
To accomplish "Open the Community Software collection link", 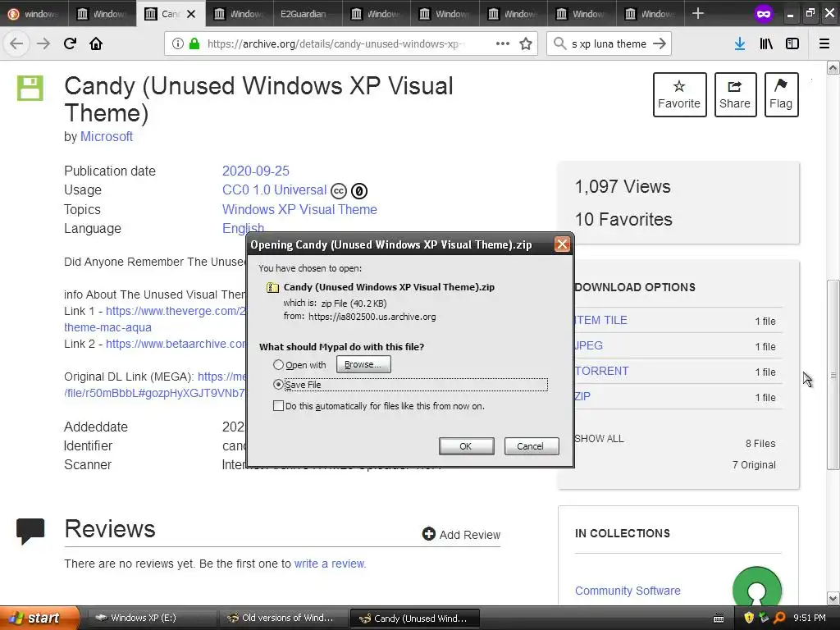I will pos(628,591).
